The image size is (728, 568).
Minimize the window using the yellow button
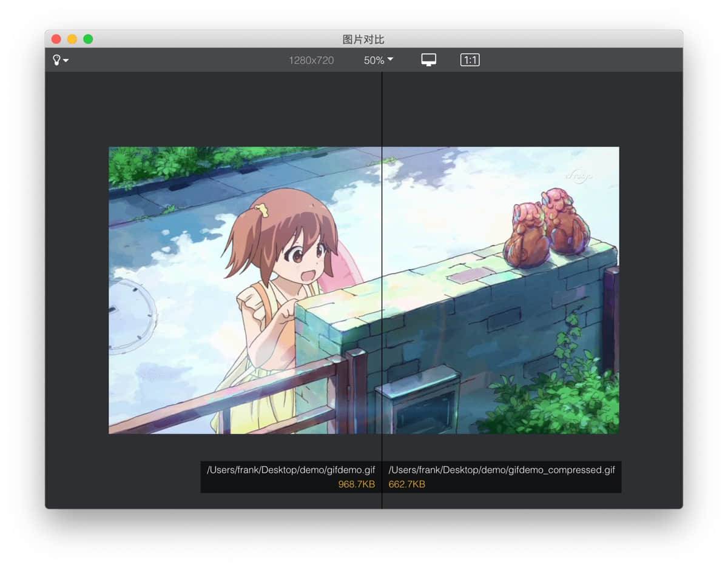(x=72, y=39)
